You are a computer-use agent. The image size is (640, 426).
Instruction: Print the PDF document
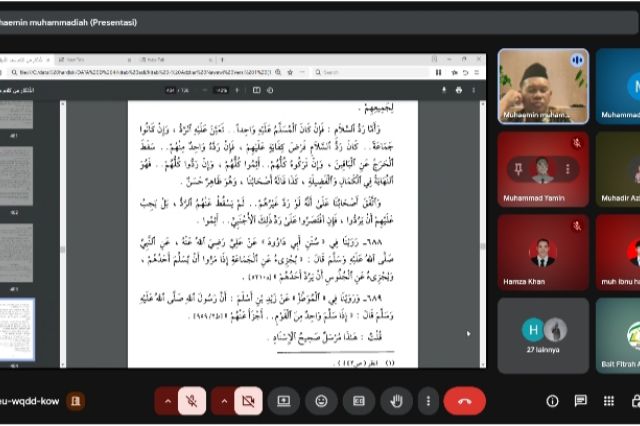pos(459,90)
